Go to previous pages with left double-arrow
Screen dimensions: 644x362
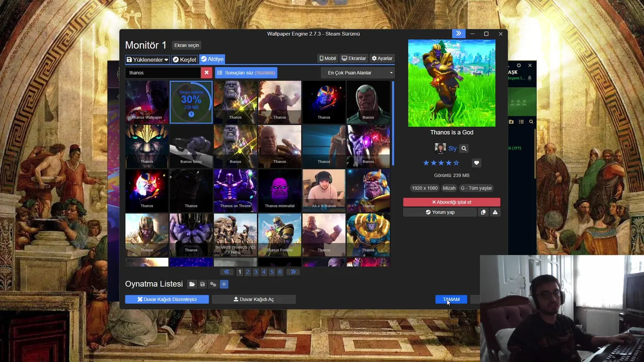(226, 272)
